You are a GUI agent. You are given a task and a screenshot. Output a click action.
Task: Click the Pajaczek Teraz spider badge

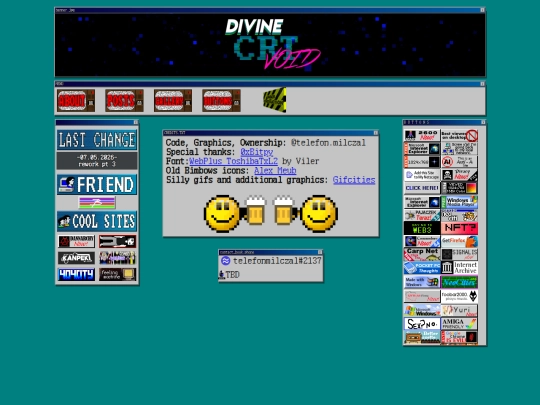point(422,215)
